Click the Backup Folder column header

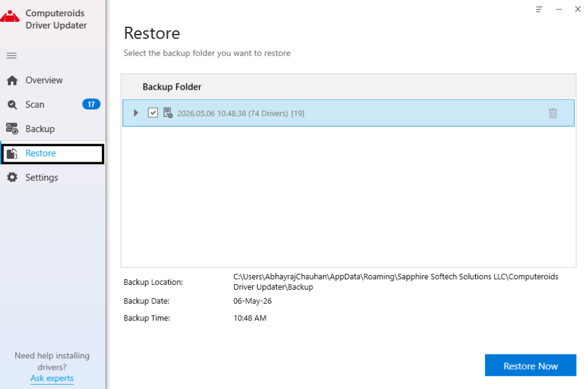172,87
